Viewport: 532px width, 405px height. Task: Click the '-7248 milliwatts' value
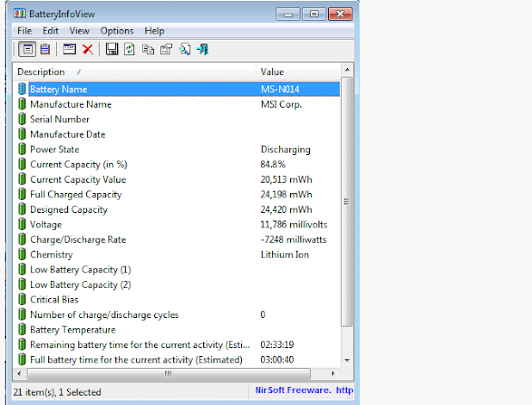click(x=294, y=240)
